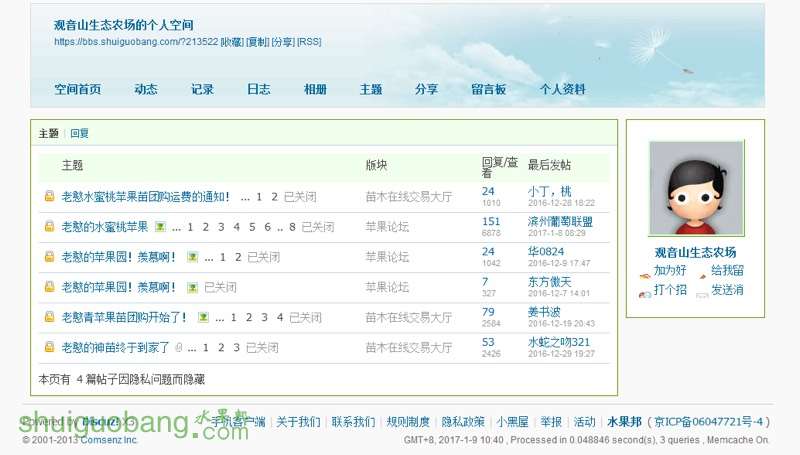Open 留言板 in the space navigation bar

[488, 89]
